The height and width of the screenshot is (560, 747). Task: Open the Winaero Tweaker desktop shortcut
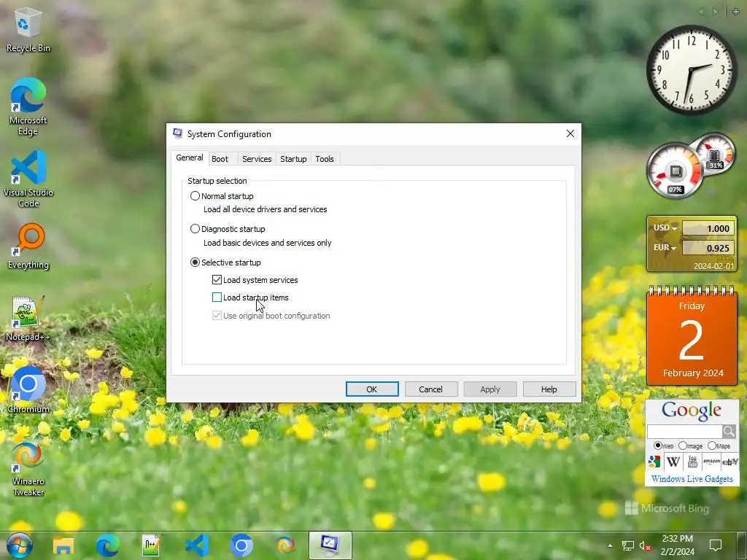28,469
